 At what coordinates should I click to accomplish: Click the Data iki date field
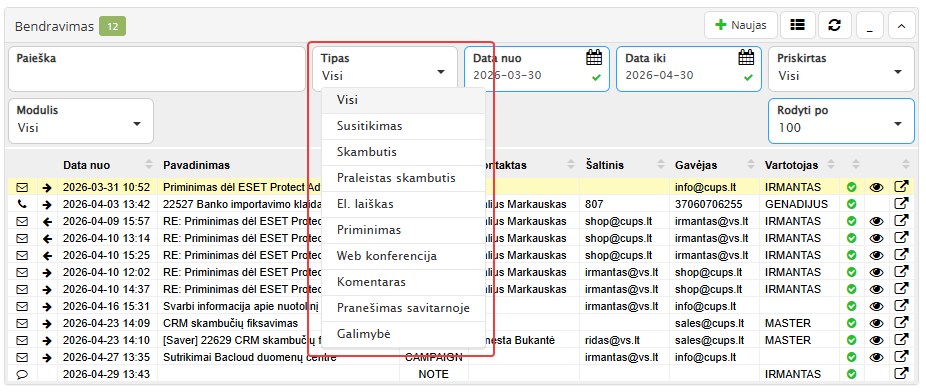[689, 68]
